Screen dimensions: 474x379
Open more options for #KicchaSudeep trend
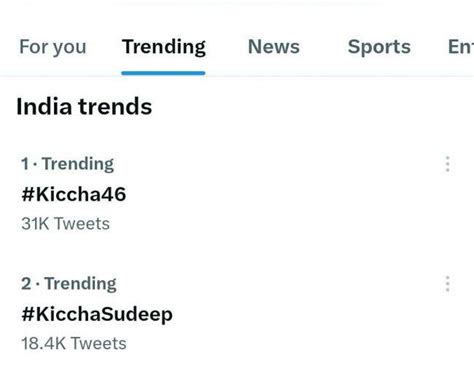[x=447, y=284]
